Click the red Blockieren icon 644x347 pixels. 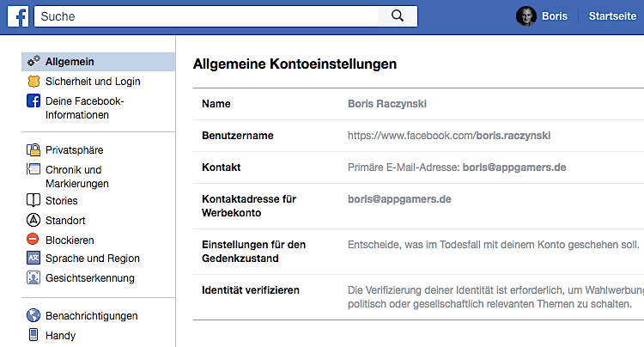33,239
